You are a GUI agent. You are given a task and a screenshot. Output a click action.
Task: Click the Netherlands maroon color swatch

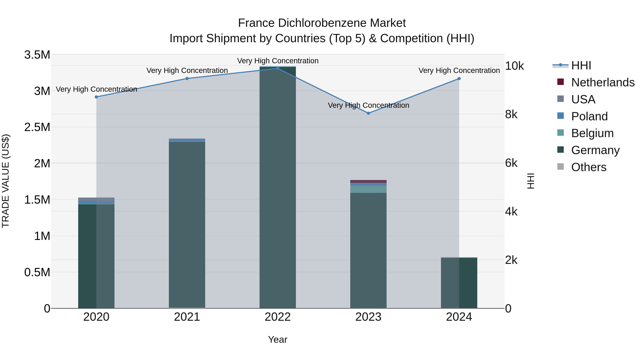pos(560,82)
